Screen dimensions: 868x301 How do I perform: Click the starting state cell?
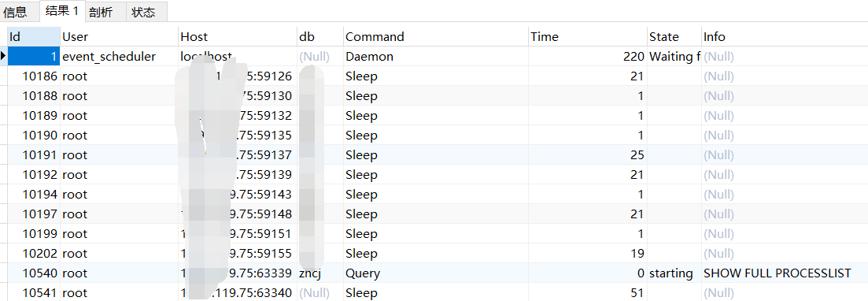pyautogui.click(x=674, y=273)
